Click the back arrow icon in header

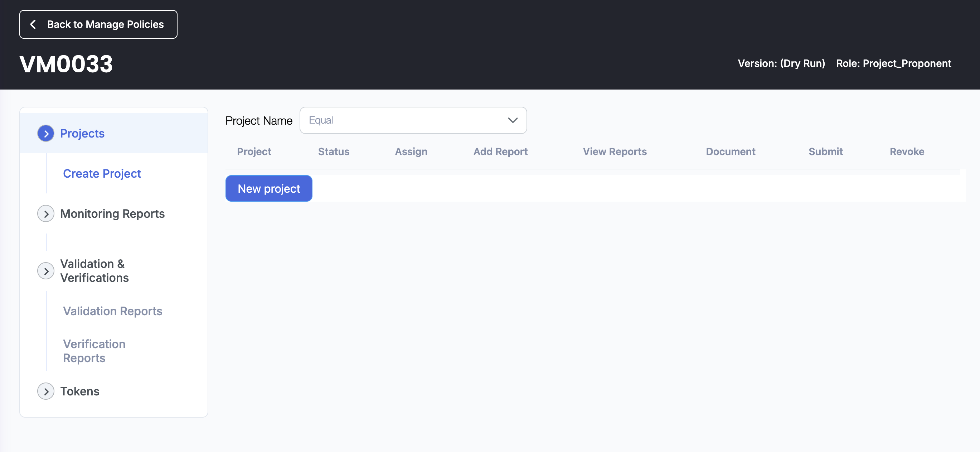[33, 24]
